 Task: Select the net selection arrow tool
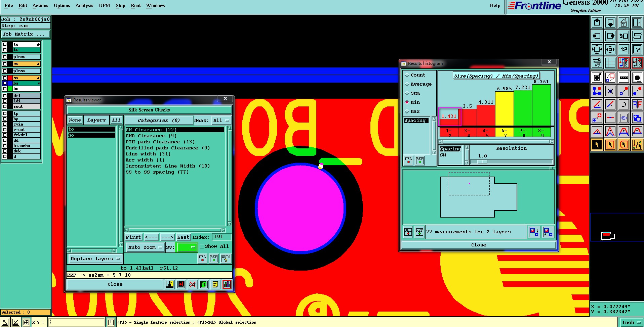coord(637,145)
